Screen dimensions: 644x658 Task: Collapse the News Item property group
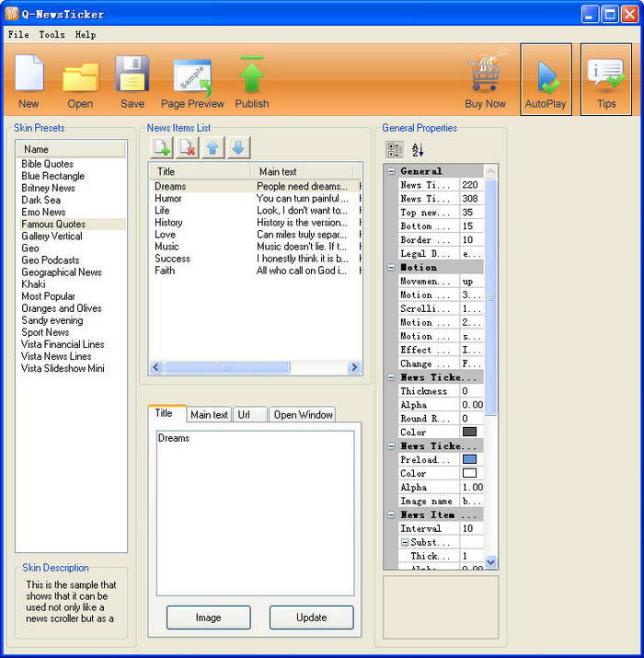[x=391, y=514]
